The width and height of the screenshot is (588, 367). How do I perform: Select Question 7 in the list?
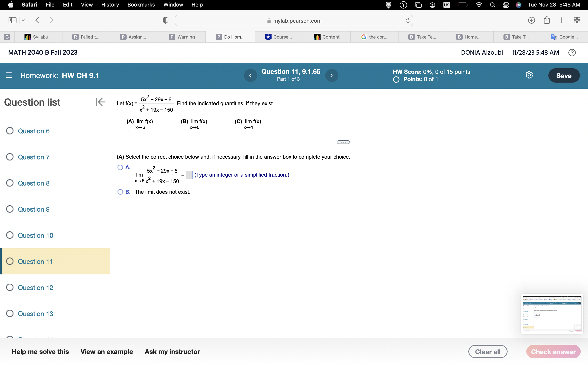coord(33,157)
